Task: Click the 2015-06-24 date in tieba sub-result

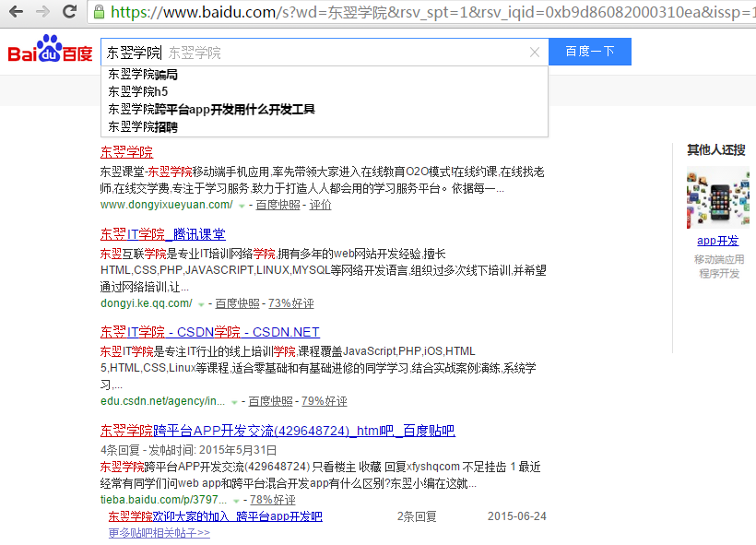Action: [517, 516]
